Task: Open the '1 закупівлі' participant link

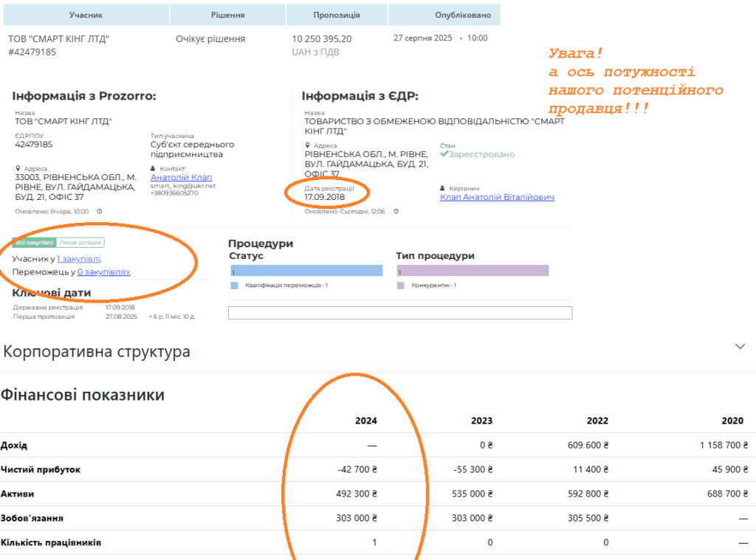Action: (x=79, y=259)
